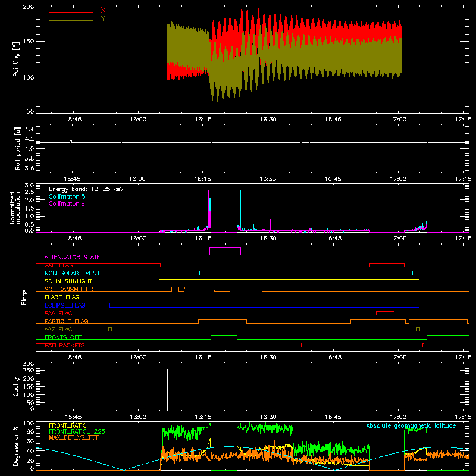Viewport: 476px width, 476px height.
Task: Select the 'Energy band: 12-25 keV' annotation
Action: [x=86, y=189]
